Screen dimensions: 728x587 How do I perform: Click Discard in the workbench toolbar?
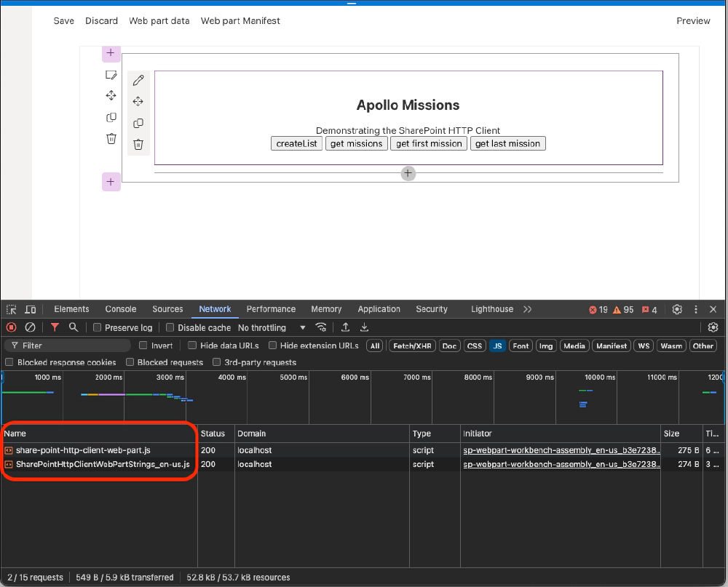tap(101, 21)
